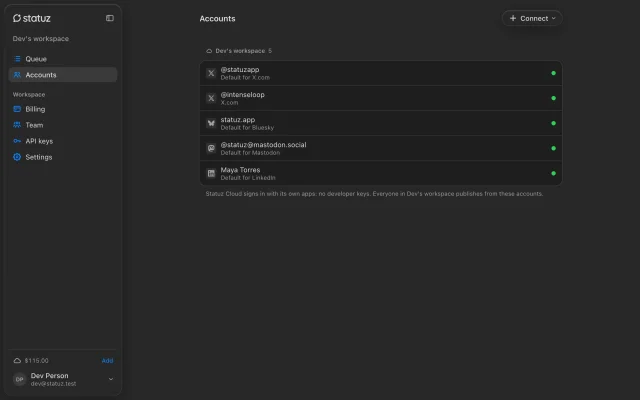Click 'Default for LinkedIn' subtitle

click(x=248, y=178)
